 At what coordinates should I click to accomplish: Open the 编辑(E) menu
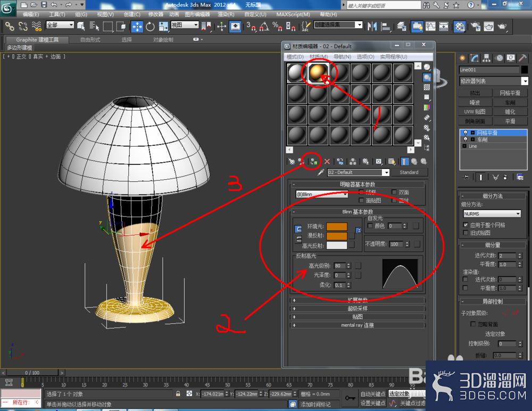[31, 14]
